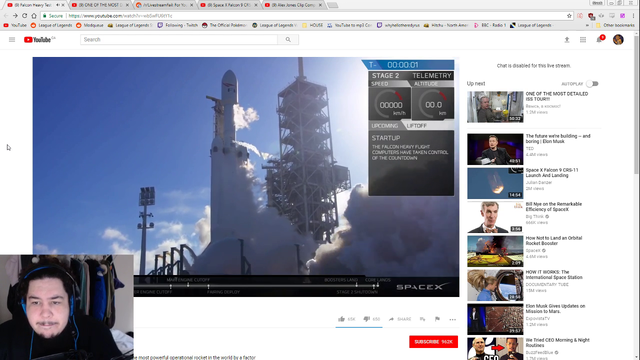The height and width of the screenshot is (360, 640).
Task: Open The Official Pokémon bookmark
Action: [x=224, y=25]
